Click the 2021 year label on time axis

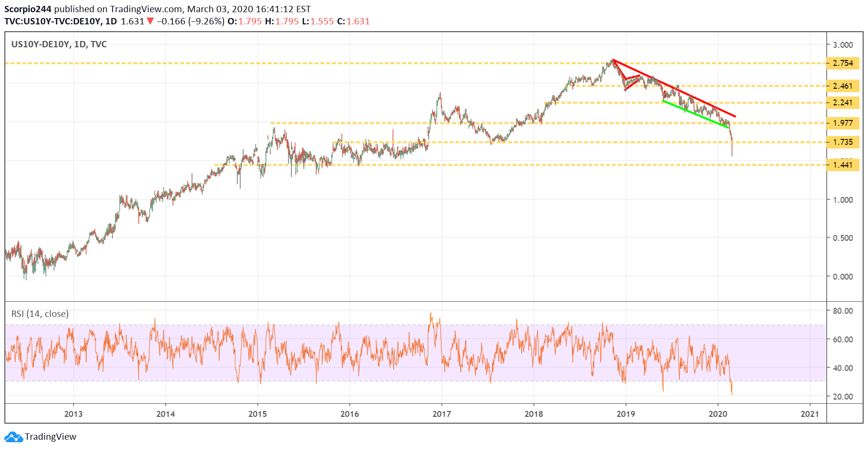coord(810,414)
